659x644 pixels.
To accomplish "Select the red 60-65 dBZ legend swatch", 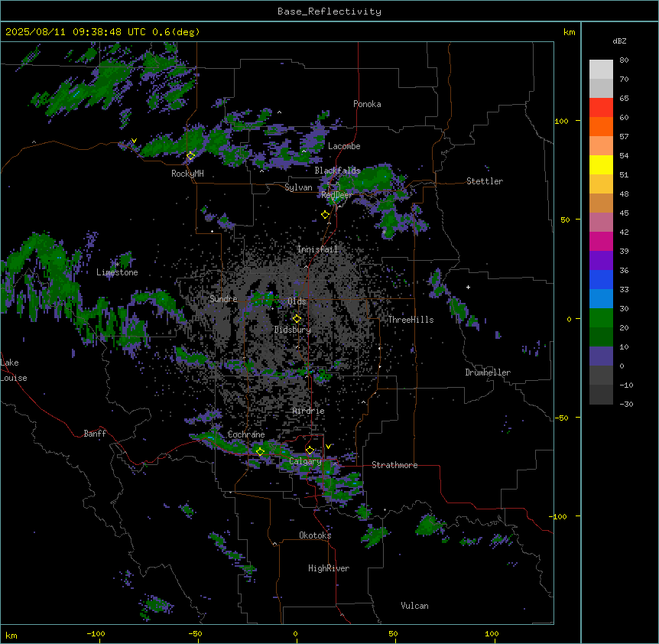I will pyautogui.click(x=601, y=108).
